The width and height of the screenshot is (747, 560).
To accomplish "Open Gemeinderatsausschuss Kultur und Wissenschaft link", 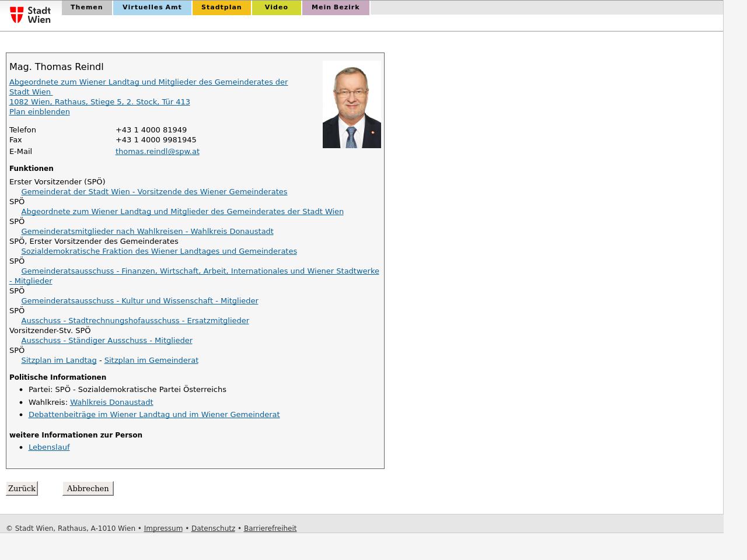I will [139, 300].
